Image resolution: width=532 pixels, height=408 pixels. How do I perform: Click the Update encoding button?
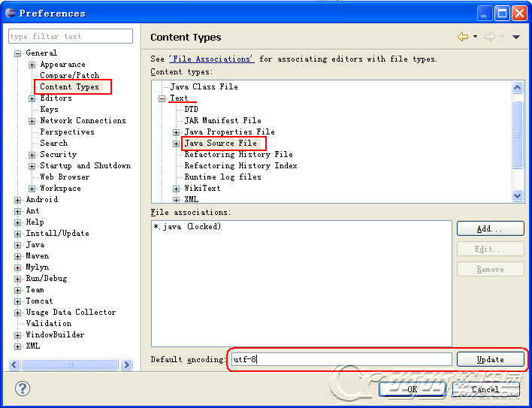(490, 359)
